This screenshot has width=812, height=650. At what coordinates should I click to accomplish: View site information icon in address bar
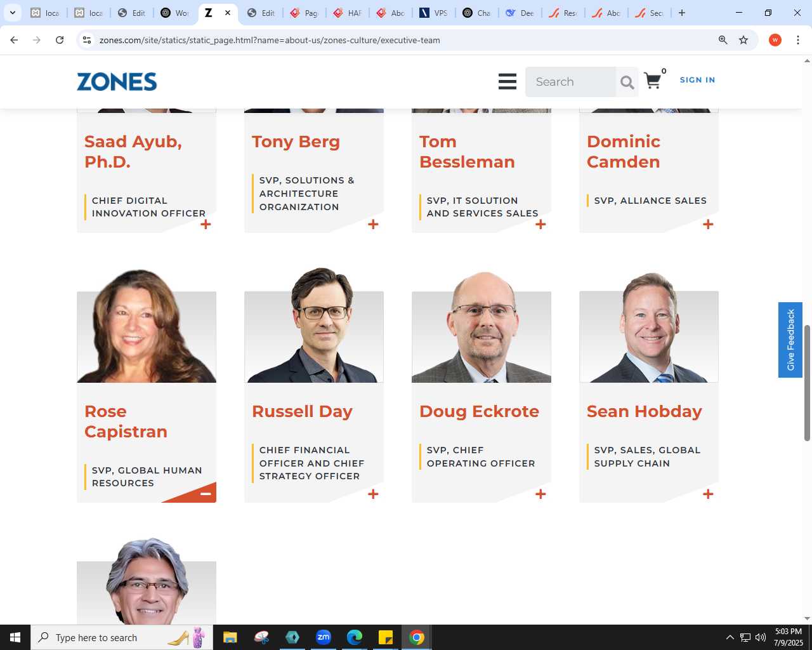tap(88, 40)
